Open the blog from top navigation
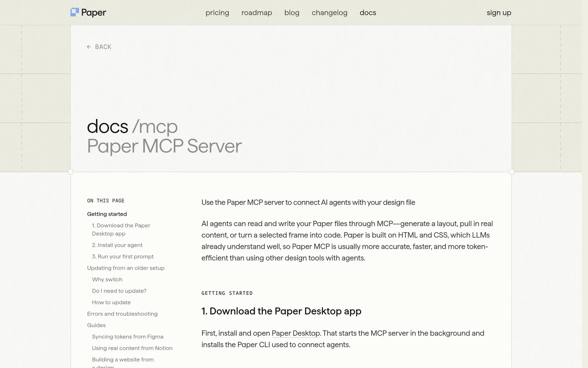Screen dimensions: 588x368 292,13
